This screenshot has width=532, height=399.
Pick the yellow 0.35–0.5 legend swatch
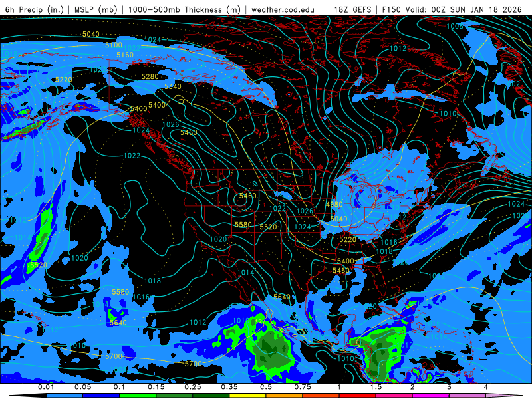(247, 396)
